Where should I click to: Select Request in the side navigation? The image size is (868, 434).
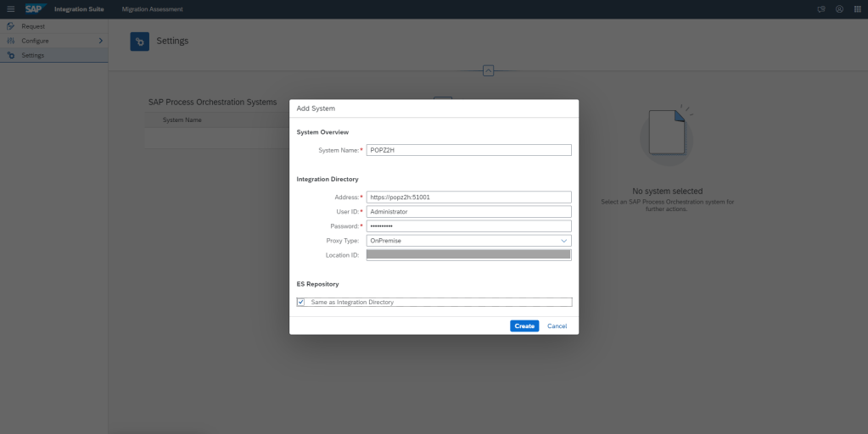click(x=33, y=26)
